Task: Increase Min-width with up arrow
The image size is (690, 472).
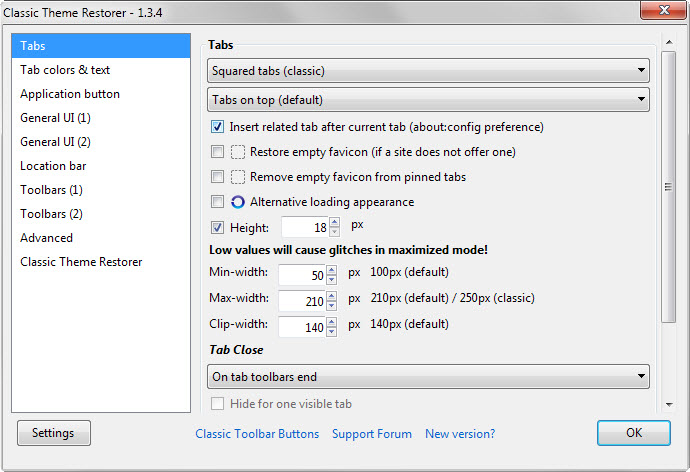Action: click(332, 271)
